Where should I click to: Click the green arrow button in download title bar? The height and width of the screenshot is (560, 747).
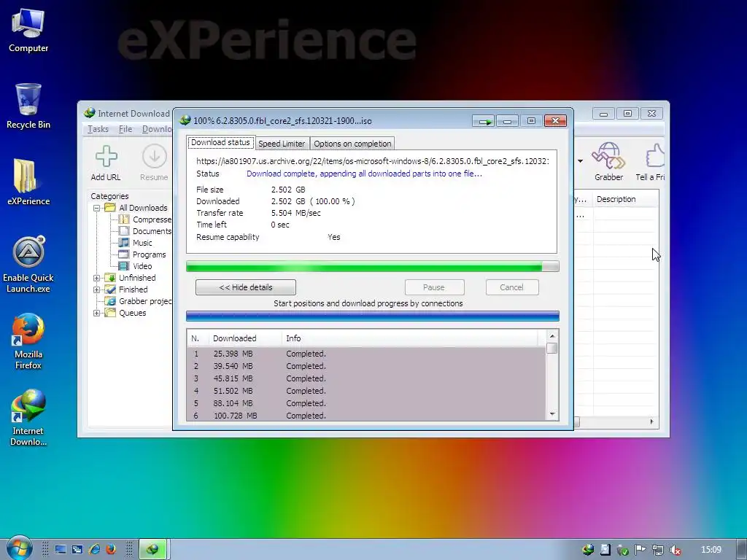coord(484,122)
